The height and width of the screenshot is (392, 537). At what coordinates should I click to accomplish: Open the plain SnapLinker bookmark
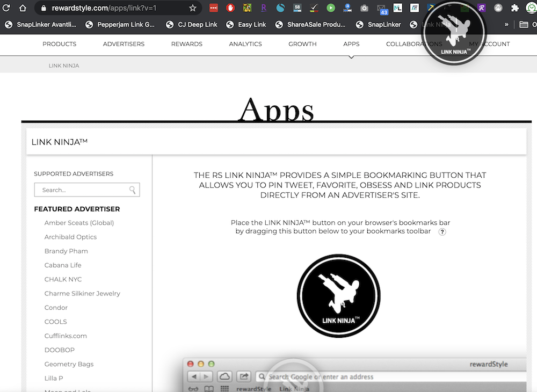379,24
